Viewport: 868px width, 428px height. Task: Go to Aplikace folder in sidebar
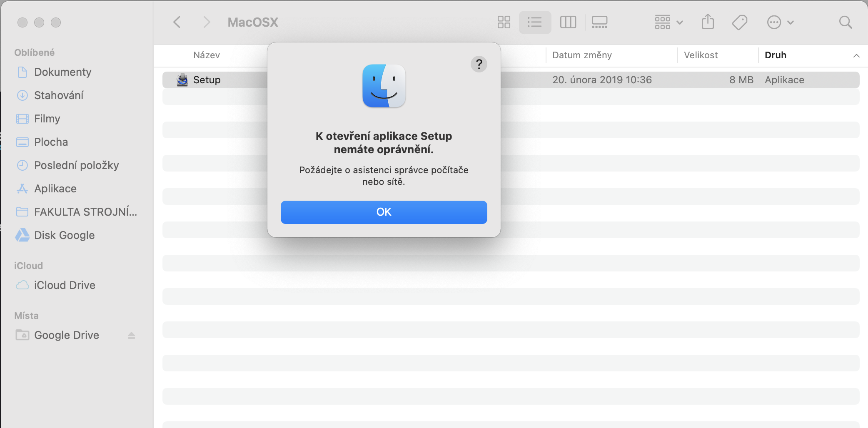(55, 189)
